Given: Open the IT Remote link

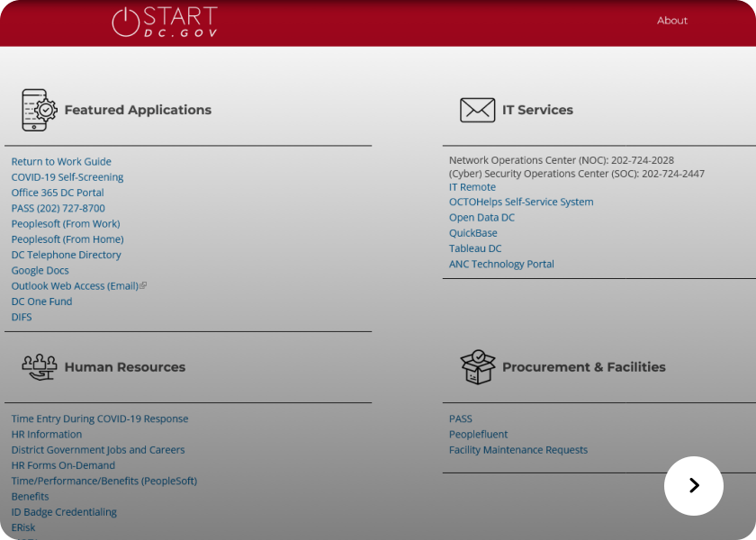Looking at the screenshot, I should coord(472,187).
